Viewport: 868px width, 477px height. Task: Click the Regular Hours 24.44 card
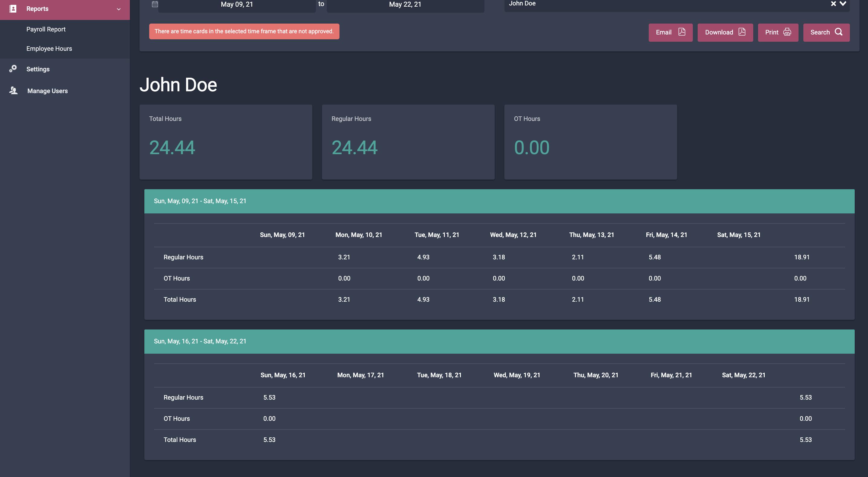coord(408,142)
